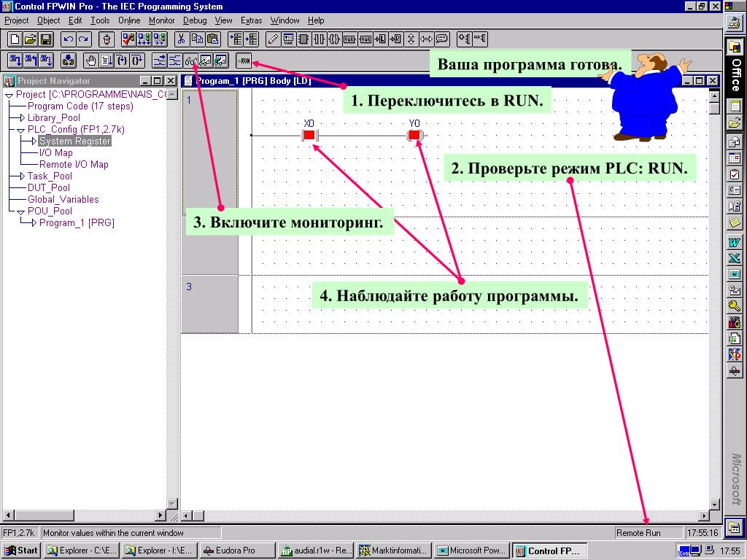Select the pencil draw-line tool
Image resolution: width=747 pixels, height=560 pixels.
pyautogui.click(x=273, y=39)
